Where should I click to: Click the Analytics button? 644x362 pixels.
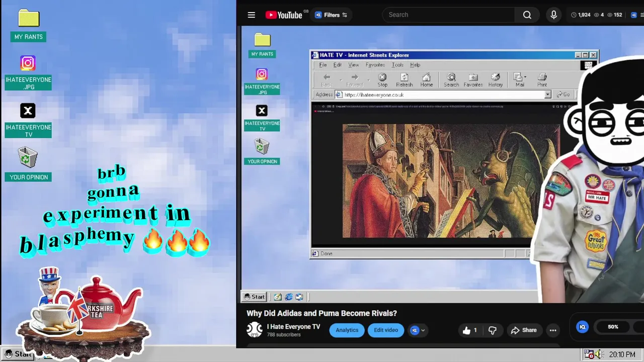[347, 330]
